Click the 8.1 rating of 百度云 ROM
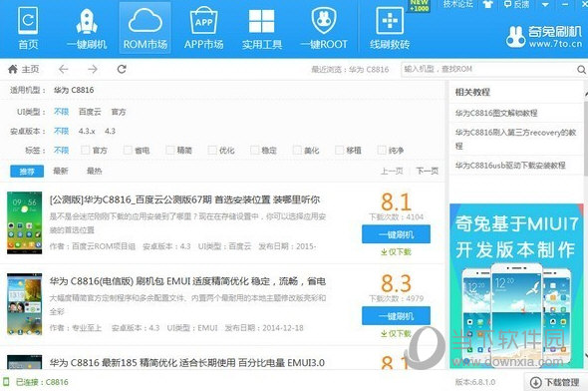 point(396,202)
